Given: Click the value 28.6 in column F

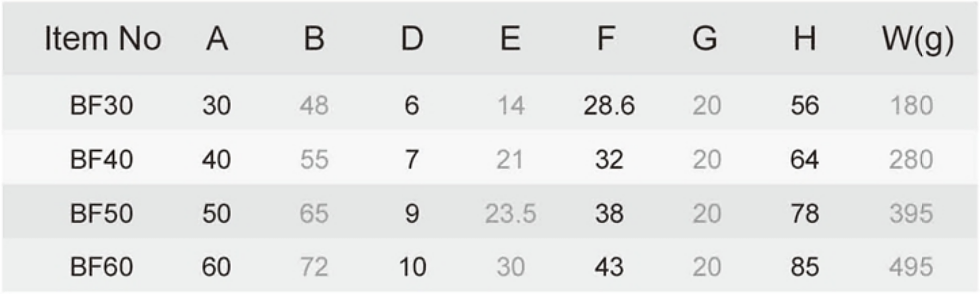Looking at the screenshot, I should pos(609,105).
